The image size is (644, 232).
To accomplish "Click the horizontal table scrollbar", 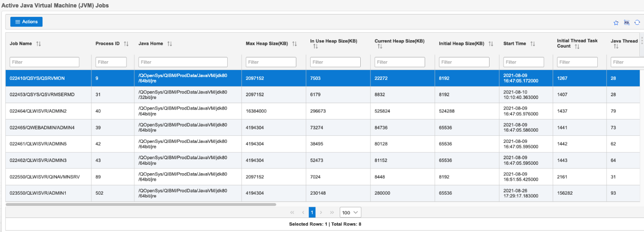I will pyautogui.click(x=141, y=204).
